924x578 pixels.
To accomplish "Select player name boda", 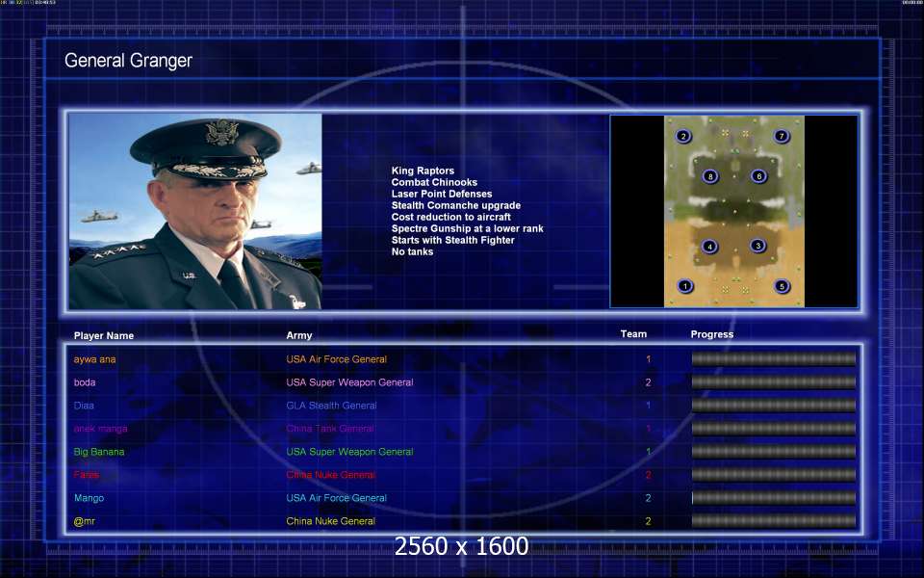I will click(x=85, y=382).
